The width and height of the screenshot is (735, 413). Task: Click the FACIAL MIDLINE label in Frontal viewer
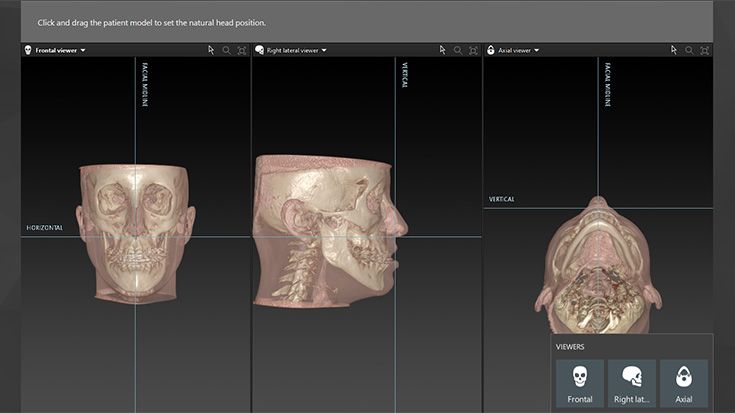(x=145, y=84)
